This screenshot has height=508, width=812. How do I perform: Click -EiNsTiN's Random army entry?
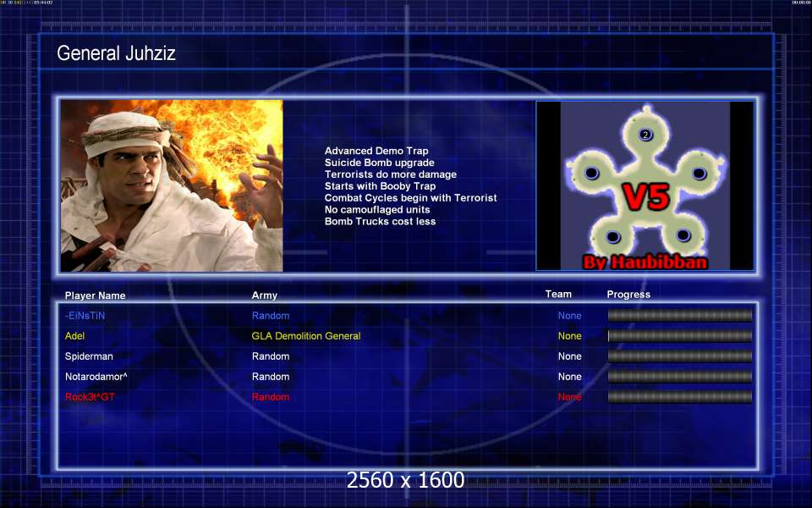pyautogui.click(x=271, y=316)
